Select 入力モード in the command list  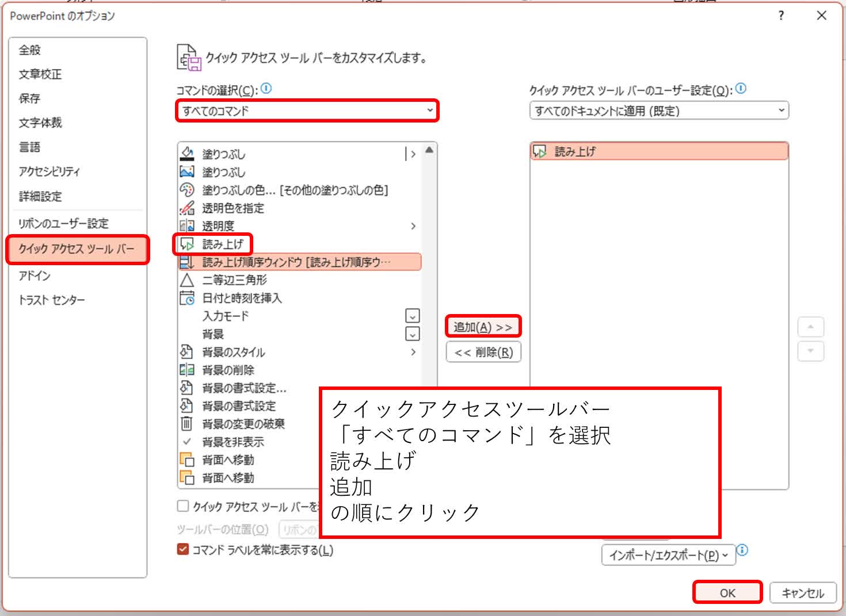point(299,316)
